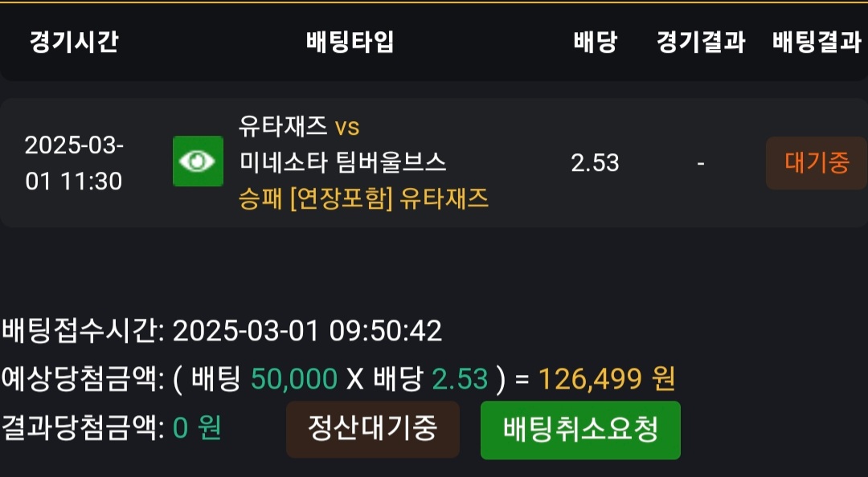This screenshot has width=868, height=477.
Task: Click the 2.53 odds in the bet row
Action: (595, 163)
